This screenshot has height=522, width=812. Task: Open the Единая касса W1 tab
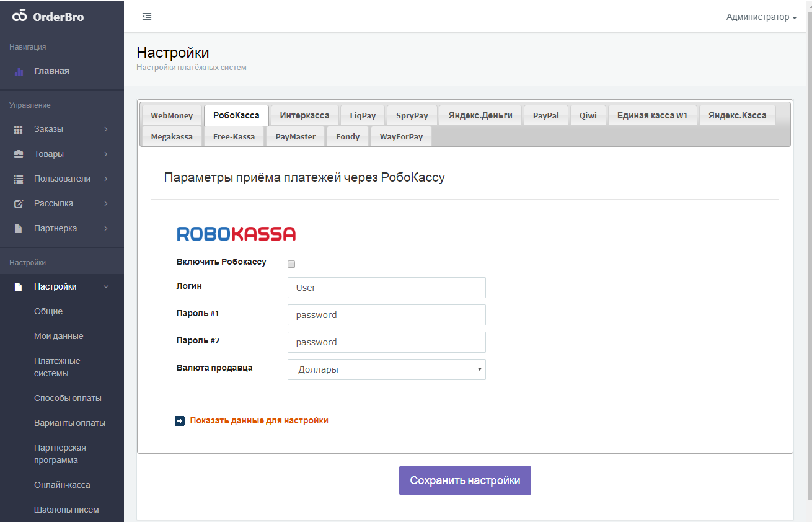pyautogui.click(x=653, y=115)
